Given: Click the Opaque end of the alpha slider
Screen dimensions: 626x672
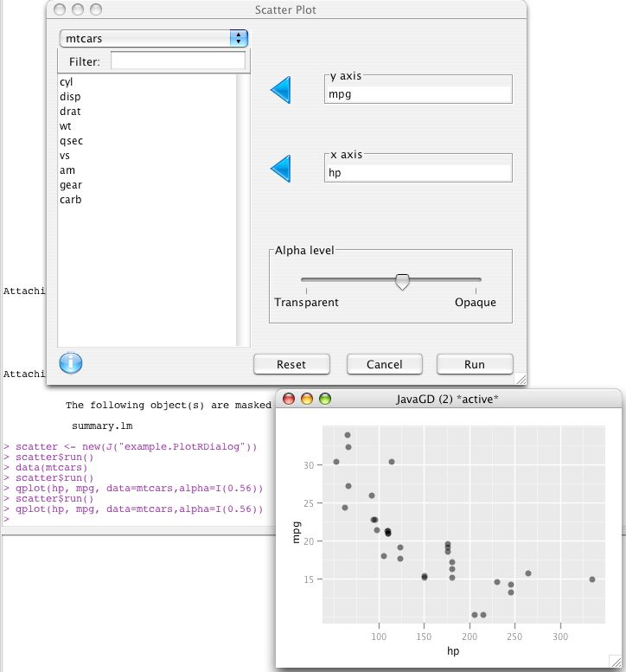Looking at the screenshot, I should click(476, 302).
